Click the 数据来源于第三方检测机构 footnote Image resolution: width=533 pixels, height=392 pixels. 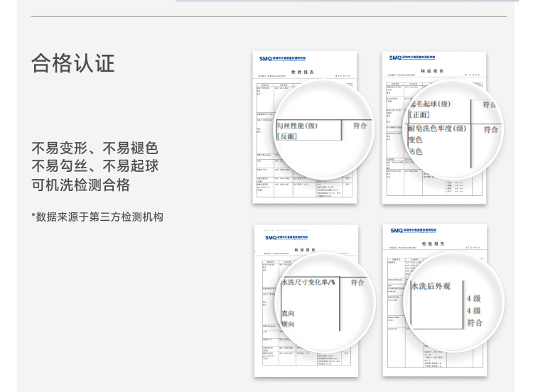pos(97,217)
